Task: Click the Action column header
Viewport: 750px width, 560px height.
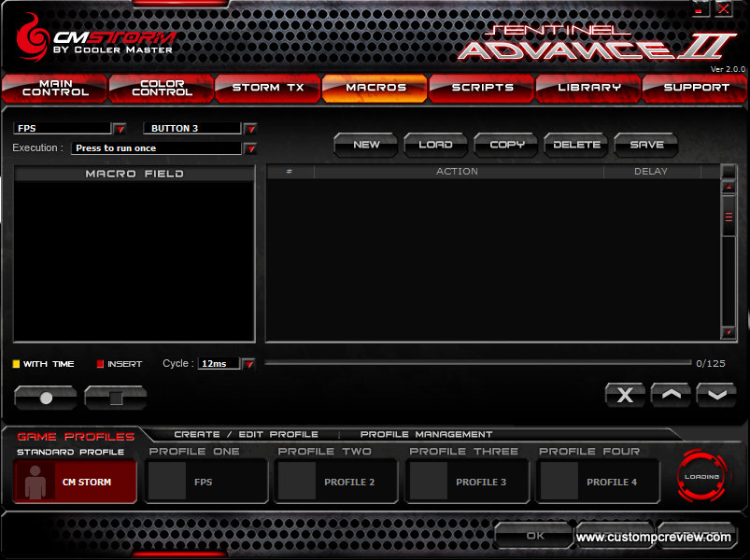Action: (459, 172)
